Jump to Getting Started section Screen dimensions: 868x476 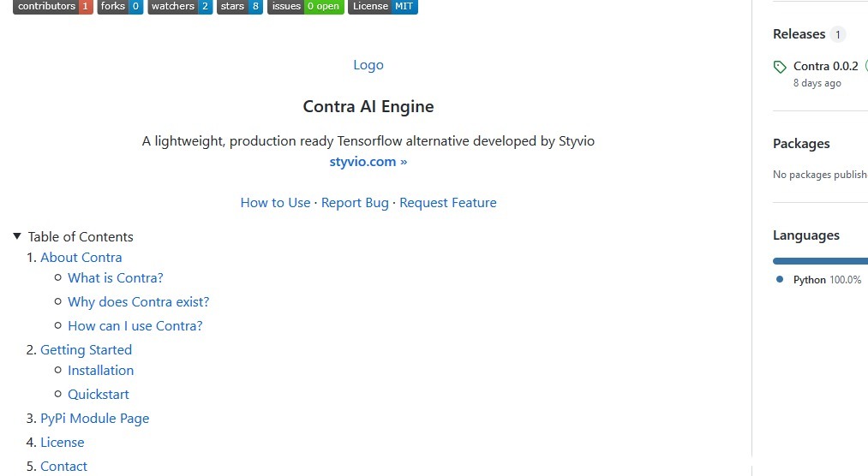[86, 350]
